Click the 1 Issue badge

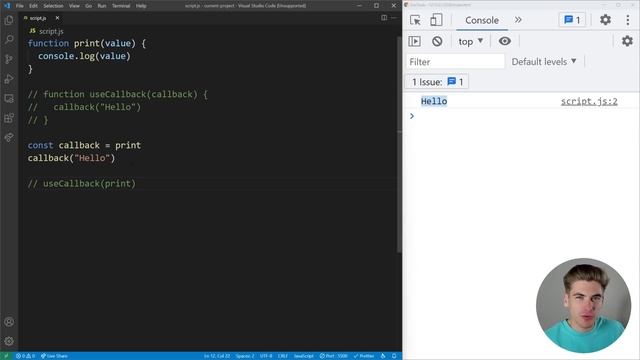tap(437, 82)
